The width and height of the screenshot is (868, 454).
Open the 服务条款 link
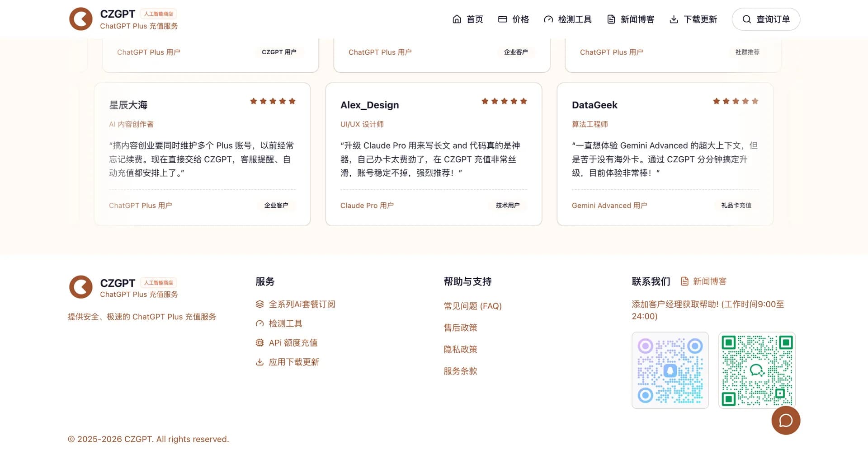(x=460, y=371)
